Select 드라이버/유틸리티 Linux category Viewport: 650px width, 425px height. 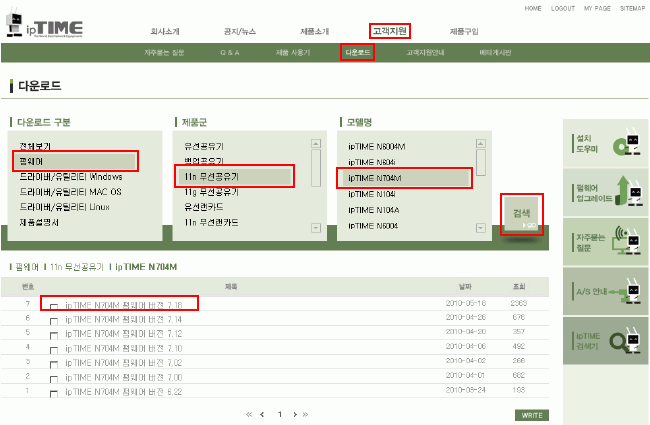click(x=65, y=207)
